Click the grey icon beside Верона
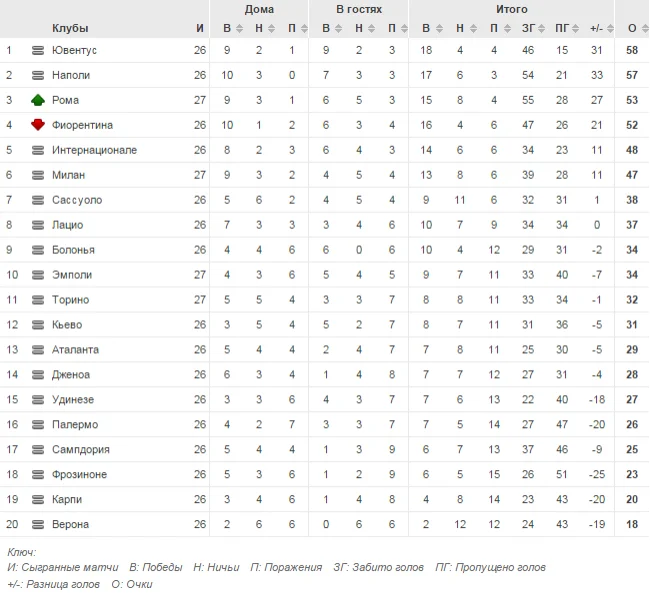 pyautogui.click(x=38, y=525)
